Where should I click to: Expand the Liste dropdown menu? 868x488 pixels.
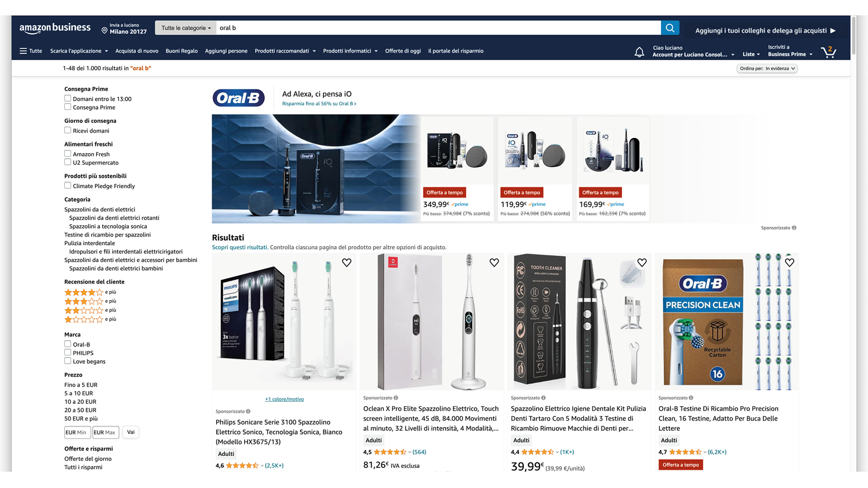751,54
